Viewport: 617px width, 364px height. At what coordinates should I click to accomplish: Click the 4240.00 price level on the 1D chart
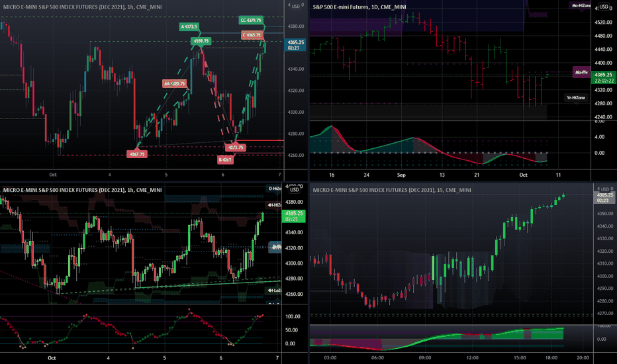(603, 117)
